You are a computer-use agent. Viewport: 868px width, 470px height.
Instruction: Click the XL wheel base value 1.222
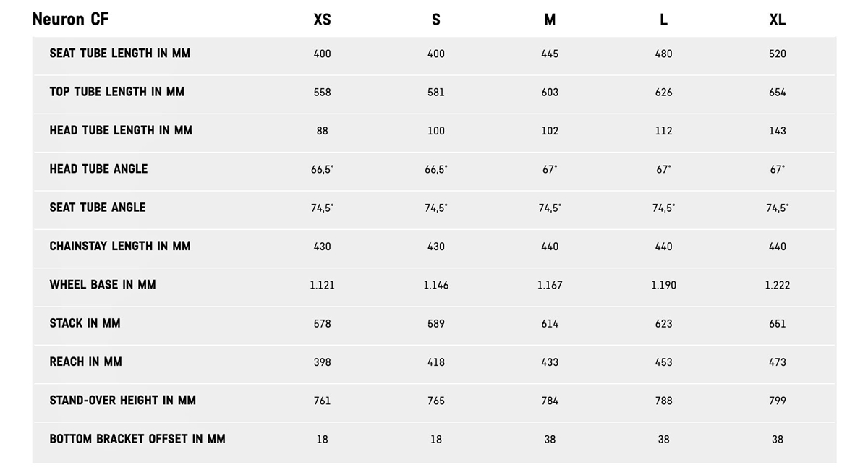click(778, 285)
